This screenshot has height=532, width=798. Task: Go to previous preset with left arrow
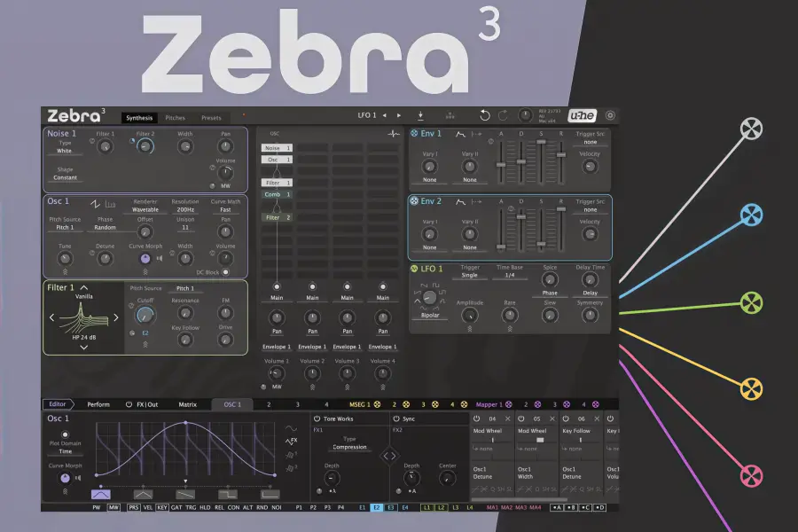[385, 115]
